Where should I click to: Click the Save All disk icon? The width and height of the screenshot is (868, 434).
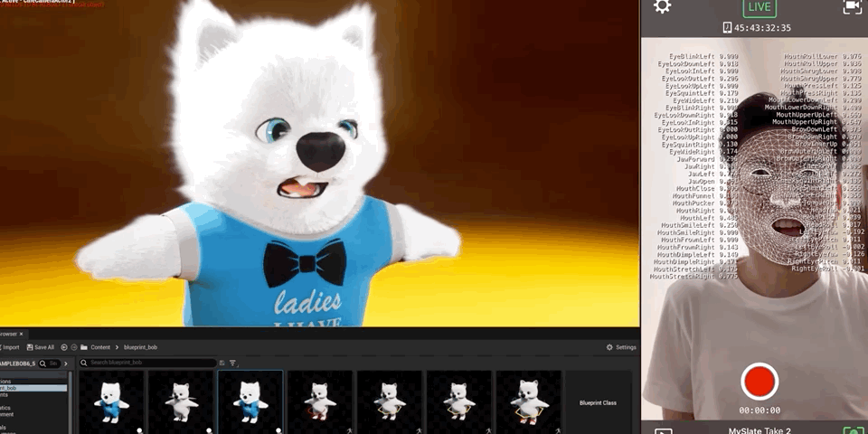click(30, 347)
